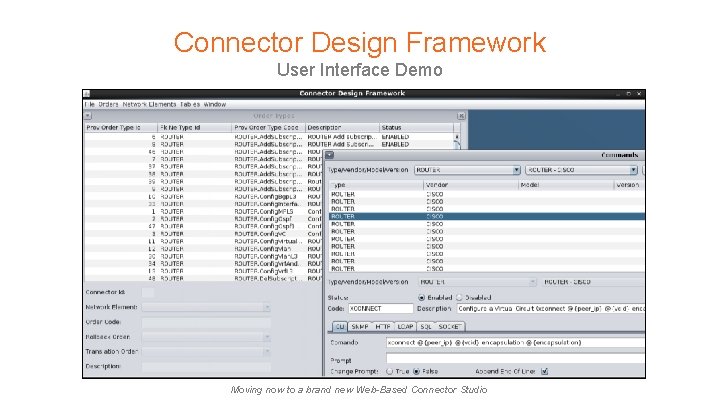Switch to the HTTP tab
The width and height of the screenshot is (720, 405).
(382, 326)
